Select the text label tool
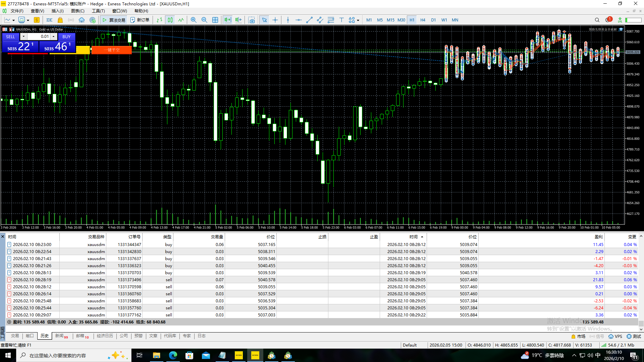This screenshot has width=644, height=362. [341, 20]
